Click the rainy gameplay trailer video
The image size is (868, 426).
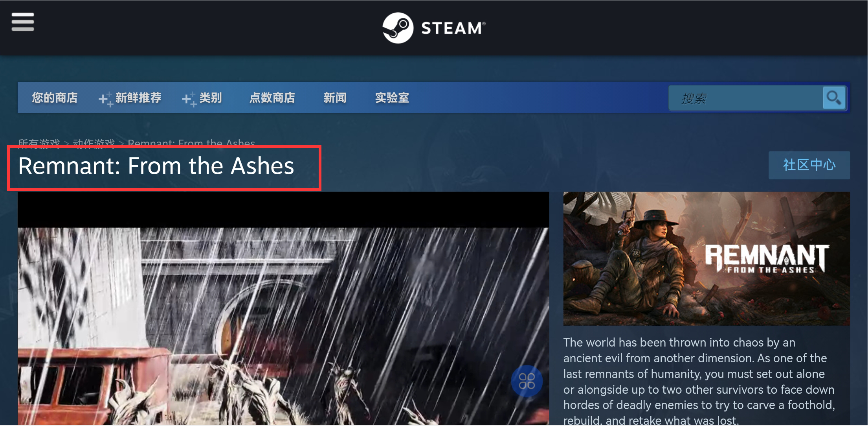(x=283, y=309)
